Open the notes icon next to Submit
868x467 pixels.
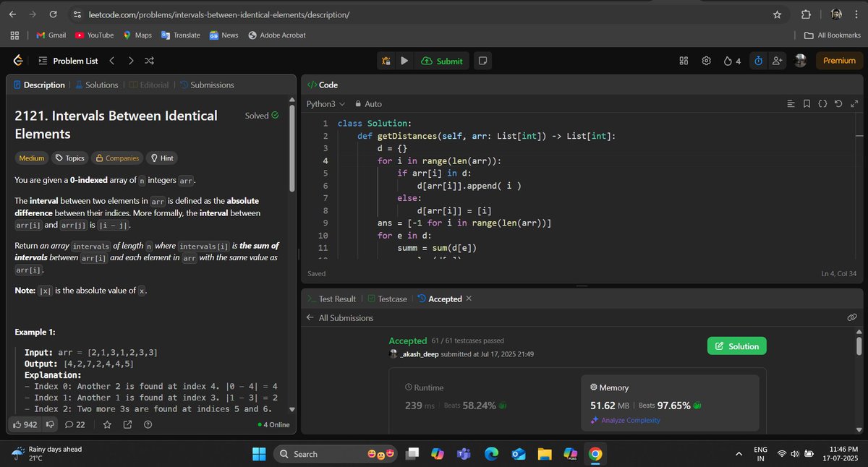tap(482, 61)
